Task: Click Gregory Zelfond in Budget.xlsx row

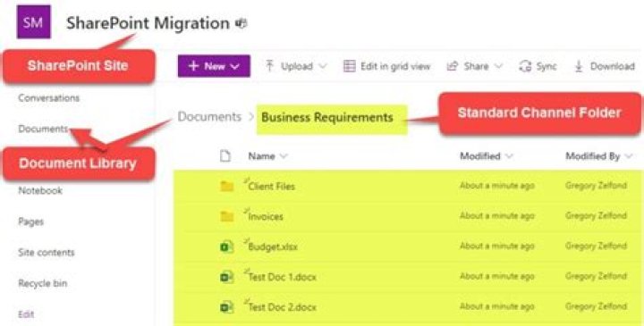Action: 596,246
